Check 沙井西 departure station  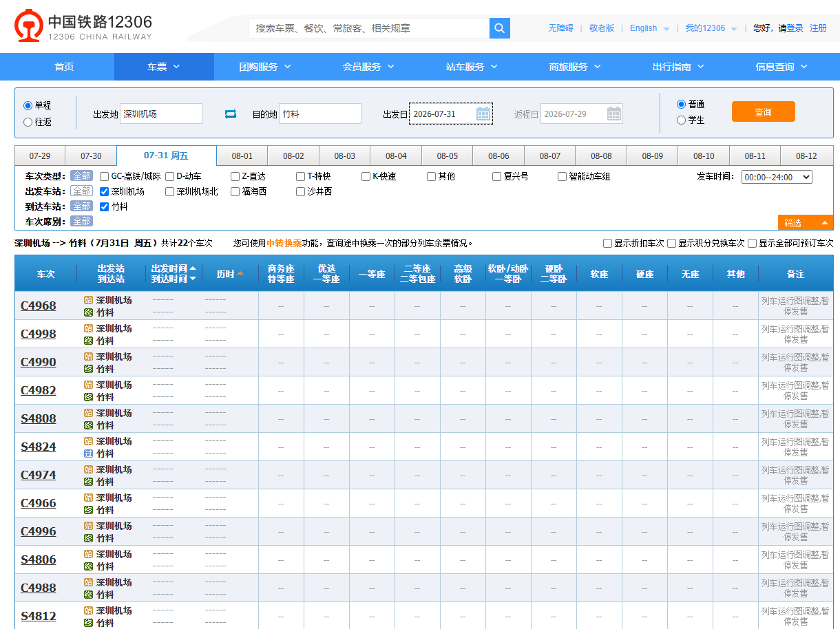coord(301,191)
